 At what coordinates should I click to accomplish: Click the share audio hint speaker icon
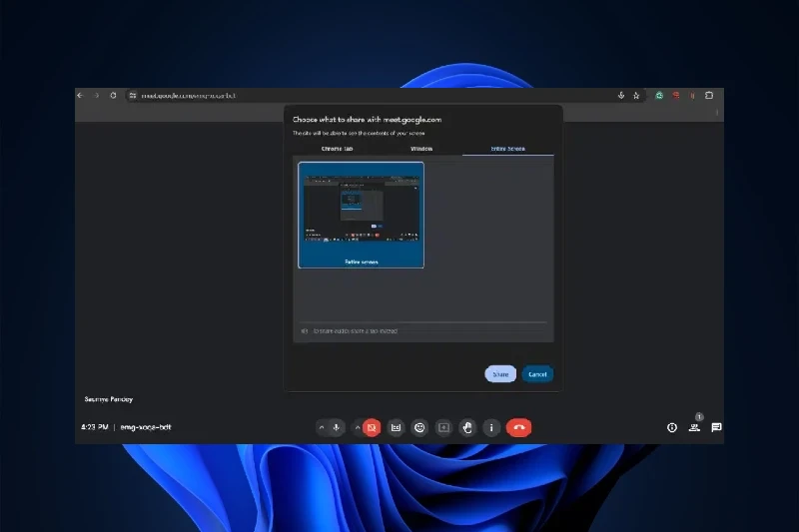pyautogui.click(x=305, y=331)
